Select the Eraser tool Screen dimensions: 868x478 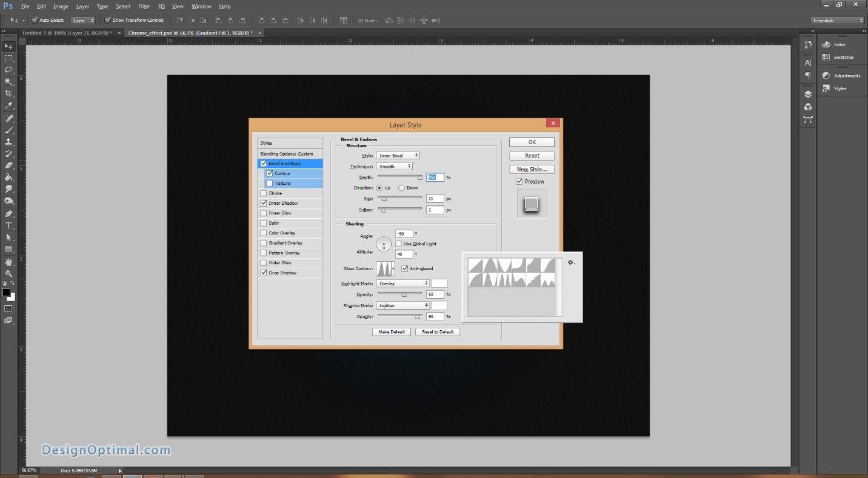click(x=8, y=165)
